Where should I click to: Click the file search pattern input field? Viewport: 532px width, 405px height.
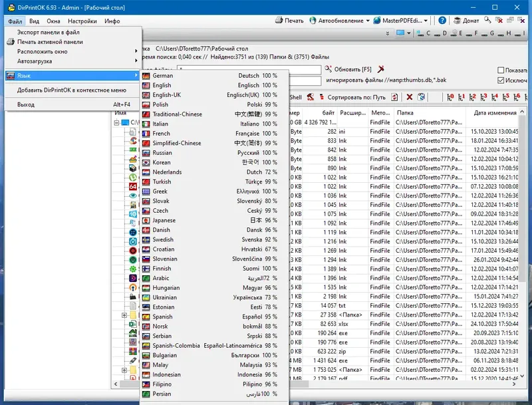(249, 70)
